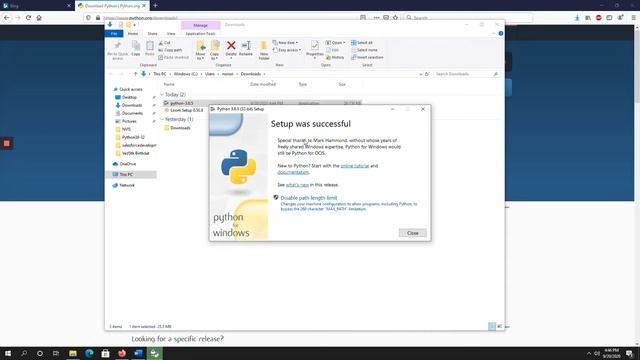Viewport: 640px width, 360px height.
Task: Open Microsoft Edge from the taskbar
Action: pos(89,353)
